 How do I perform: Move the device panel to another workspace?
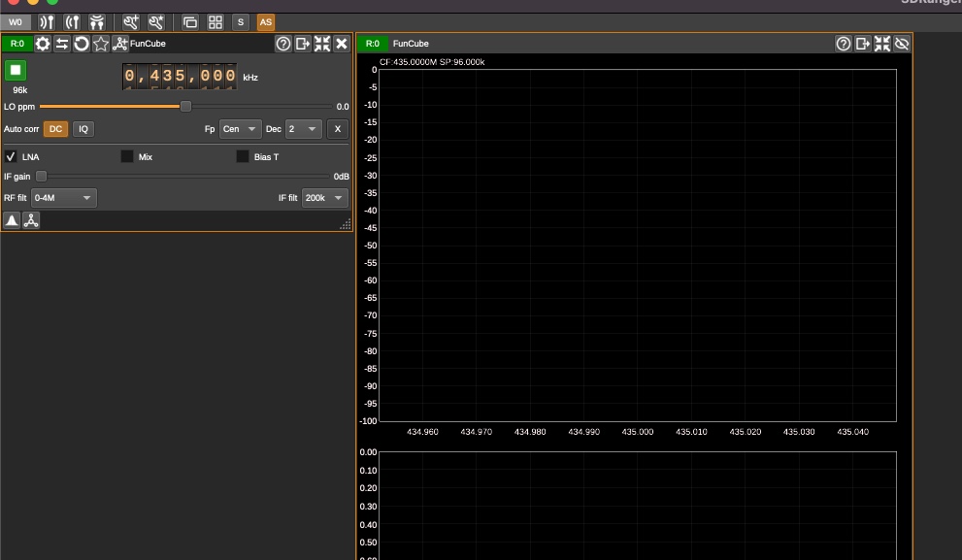pos(303,44)
